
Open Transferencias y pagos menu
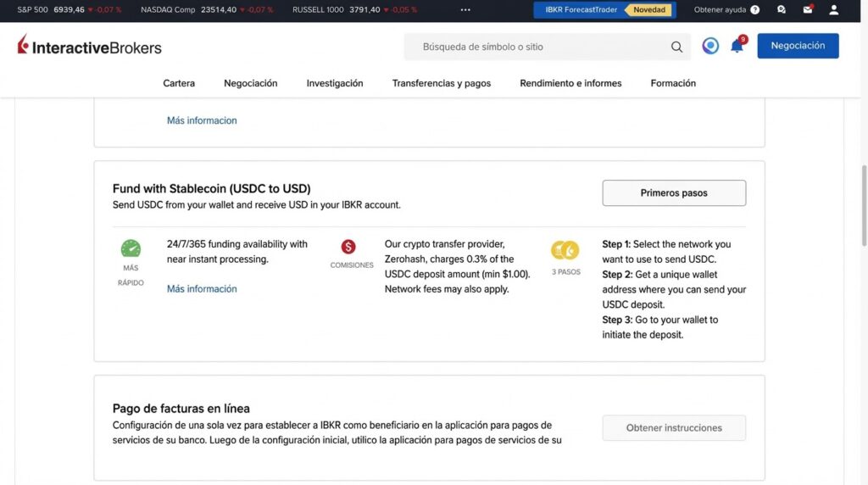(441, 83)
